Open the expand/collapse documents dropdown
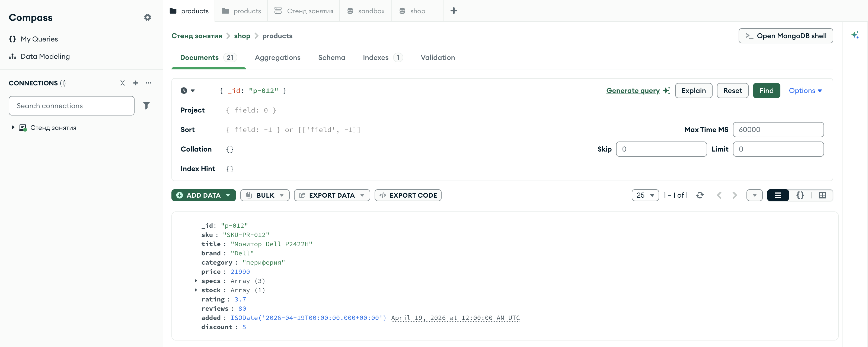 click(754, 195)
